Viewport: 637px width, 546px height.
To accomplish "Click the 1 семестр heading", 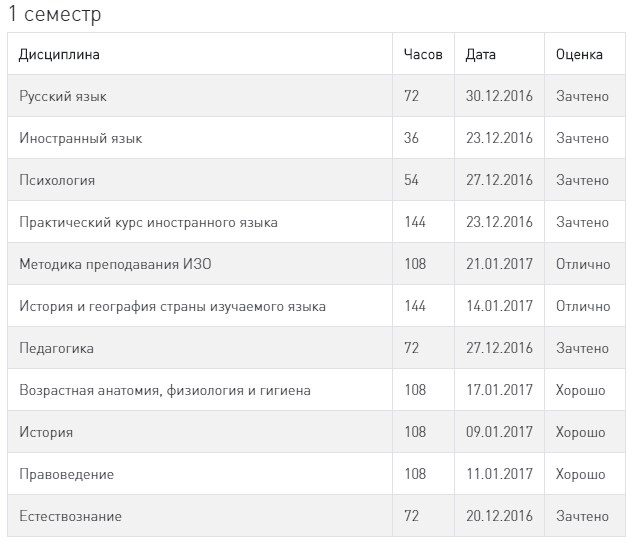I will (x=55, y=15).
